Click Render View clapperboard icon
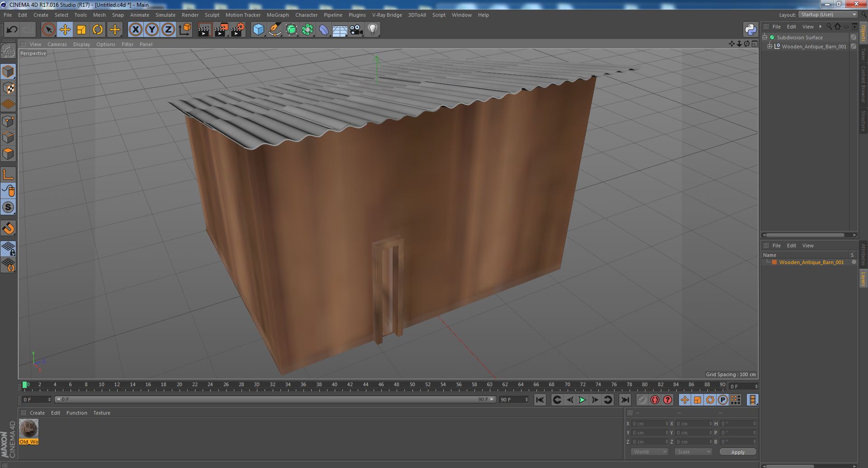The width and height of the screenshot is (868, 468). tap(204, 30)
